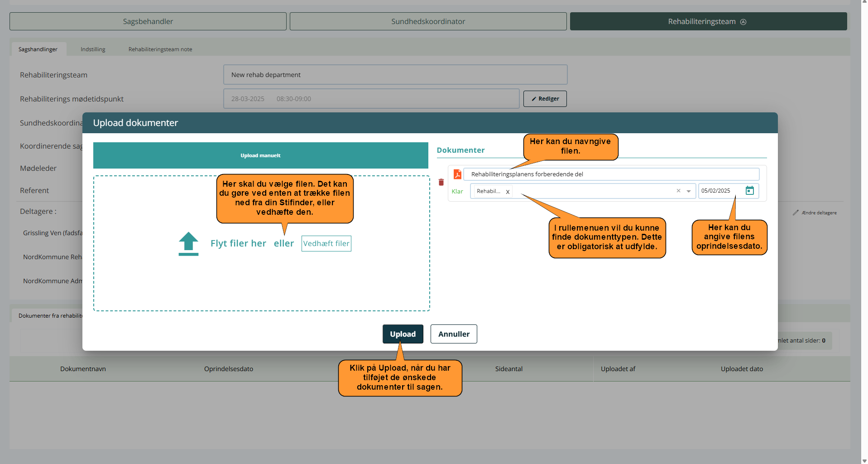Open the Sagsbehandler section
The width and height of the screenshot is (868, 464).
[x=148, y=21]
